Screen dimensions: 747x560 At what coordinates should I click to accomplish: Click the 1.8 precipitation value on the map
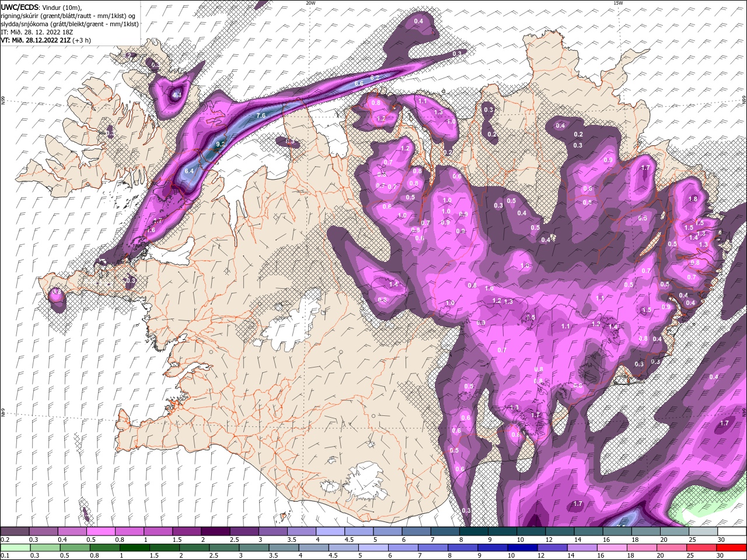693,199
